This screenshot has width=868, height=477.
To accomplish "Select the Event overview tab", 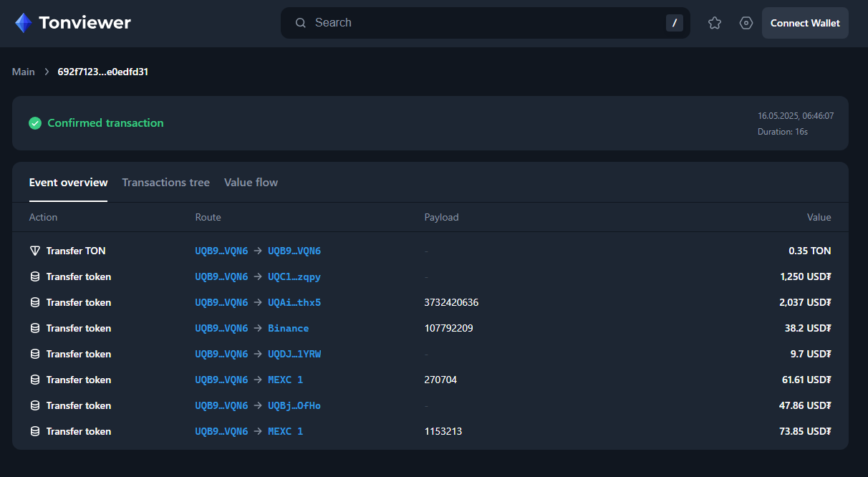I will tap(68, 183).
